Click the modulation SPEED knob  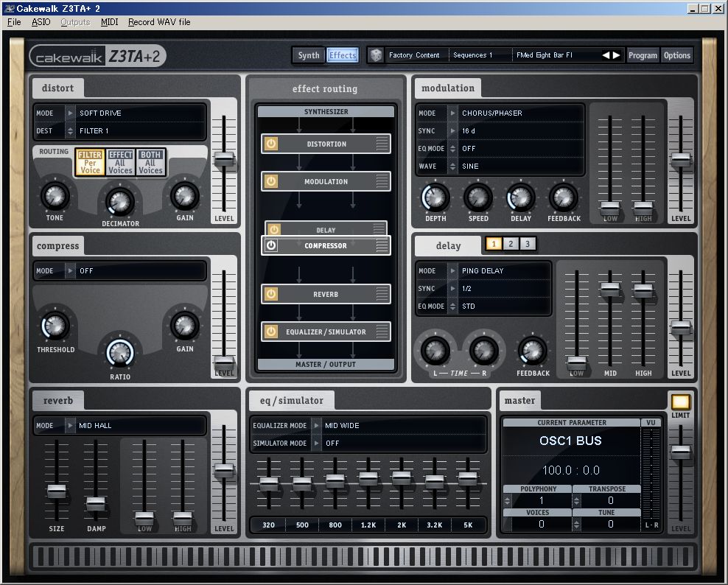coord(478,197)
